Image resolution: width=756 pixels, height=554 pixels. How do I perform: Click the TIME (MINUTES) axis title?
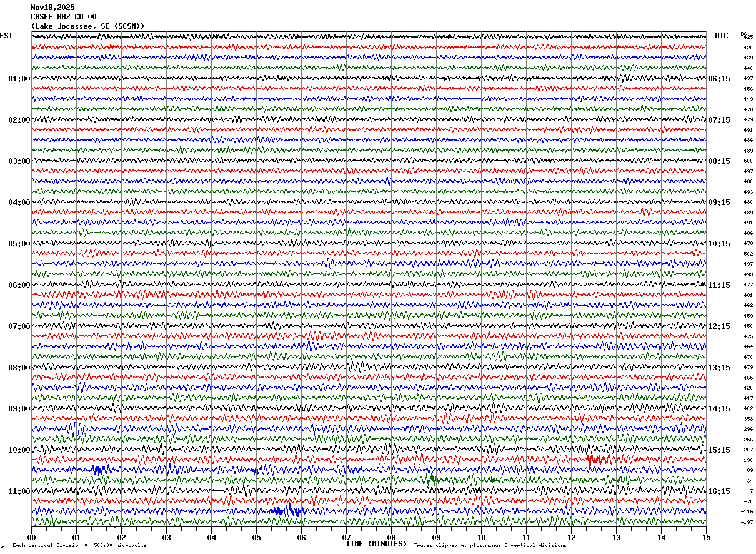(x=376, y=544)
